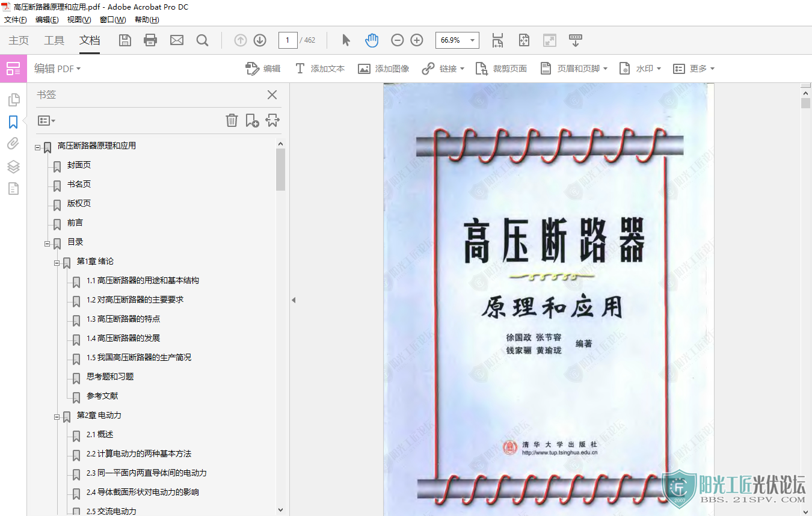The image size is (812, 516).
Task: Select 1.1 高压断路器的用途和基本结构 bookmark
Action: tap(143, 280)
